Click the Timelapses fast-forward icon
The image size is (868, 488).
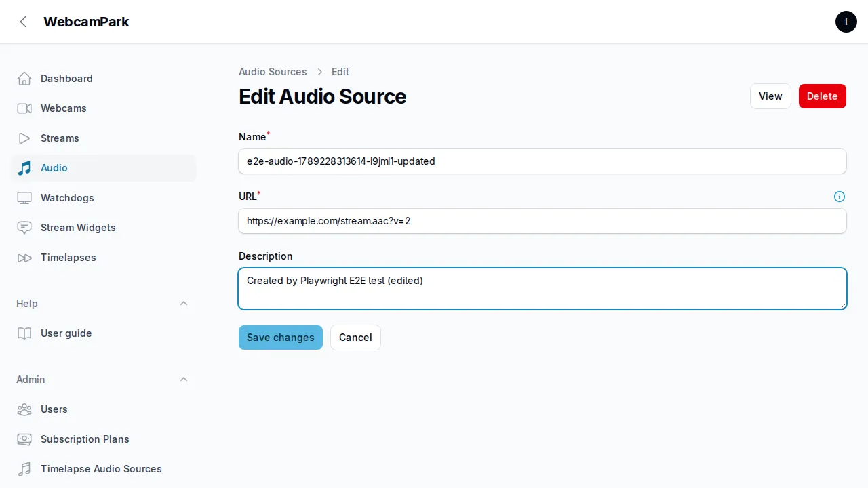[x=24, y=258]
